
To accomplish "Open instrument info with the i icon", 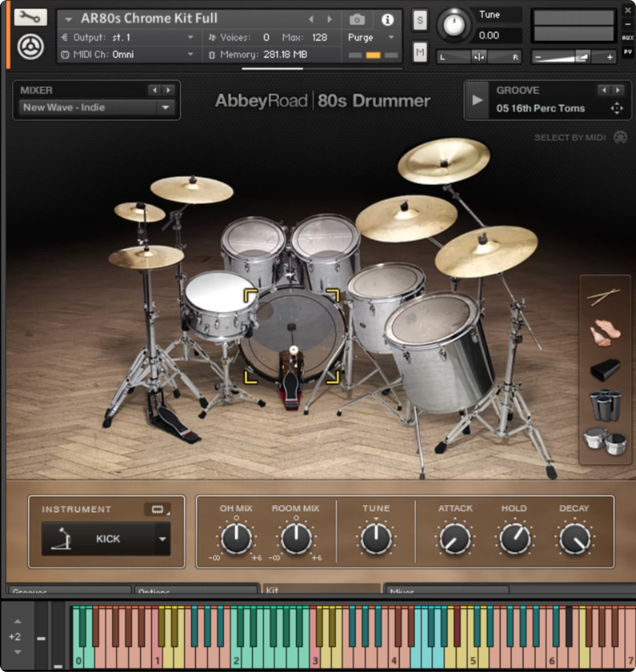I will (x=387, y=19).
